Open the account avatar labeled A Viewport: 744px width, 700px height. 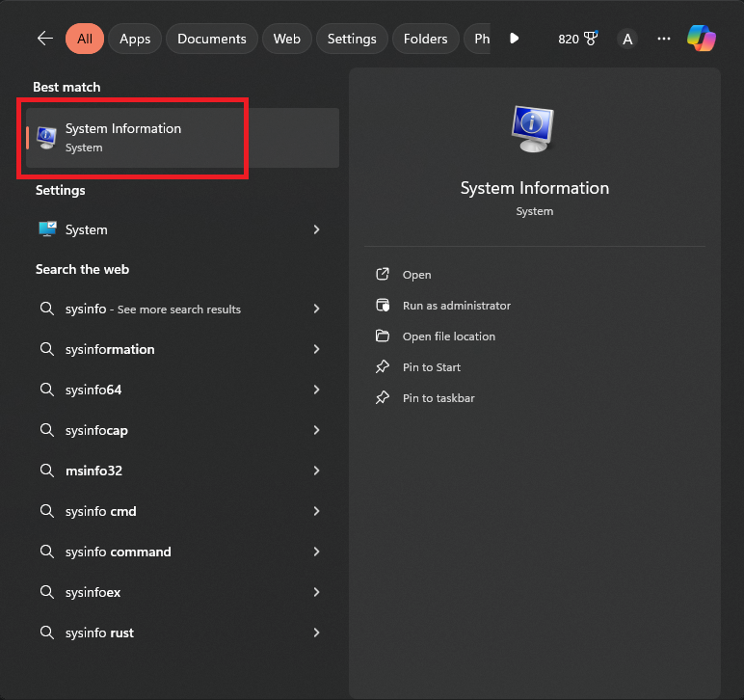tap(627, 39)
